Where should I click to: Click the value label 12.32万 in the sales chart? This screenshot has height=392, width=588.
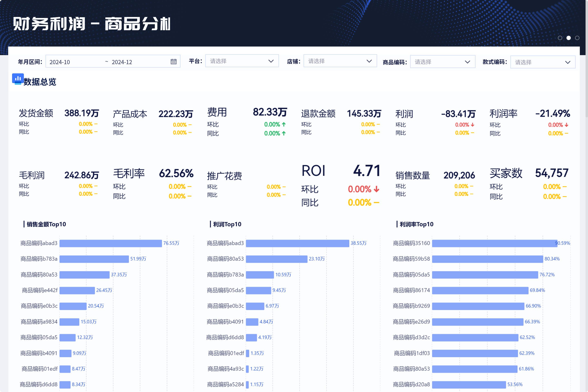pyautogui.click(x=85, y=337)
